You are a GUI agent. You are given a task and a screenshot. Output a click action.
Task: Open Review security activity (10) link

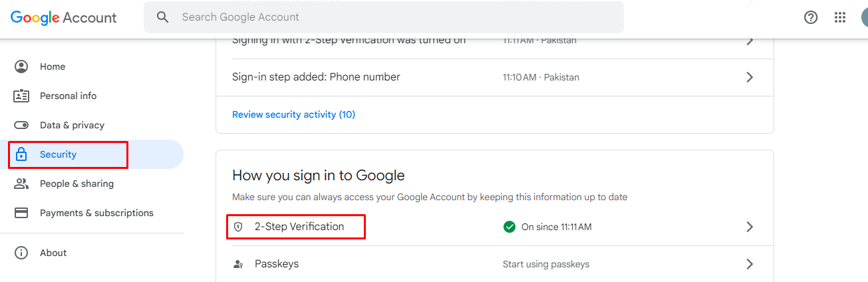click(293, 114)
